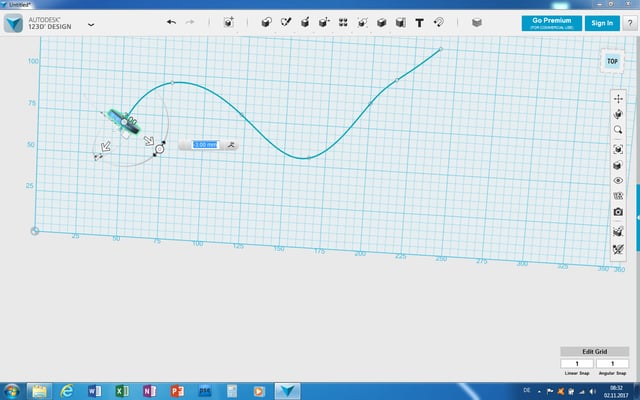
Task: Click the Sign In button
Action: point(601,23)
